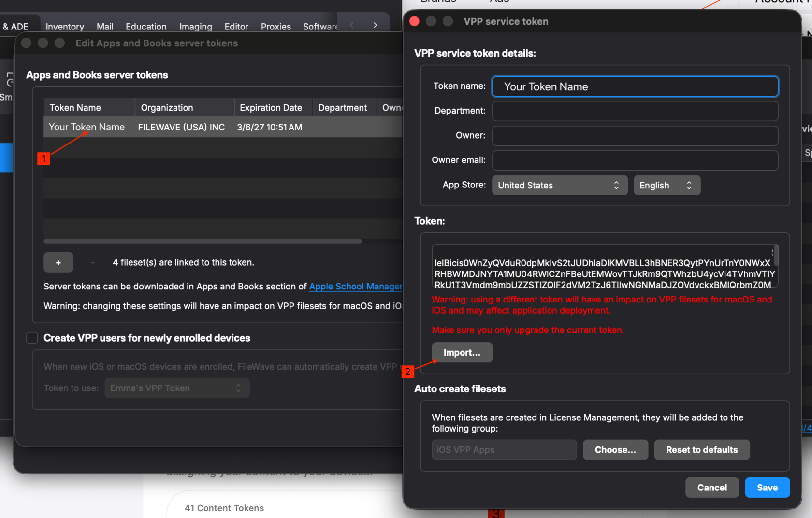This screenshot has width=812, height=518.
Task: Click the Organization column header
Action: tap(185, 108)
